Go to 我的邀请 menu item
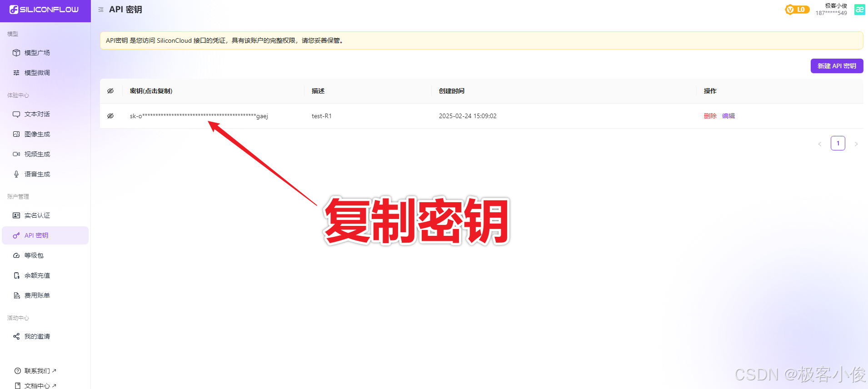The height and width of the screenshot is (389, 868). (45, 336)
